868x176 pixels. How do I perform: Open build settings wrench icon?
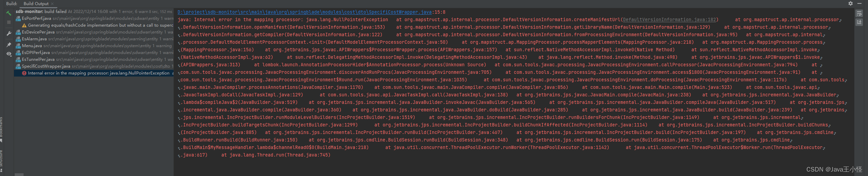pos(9,33)
